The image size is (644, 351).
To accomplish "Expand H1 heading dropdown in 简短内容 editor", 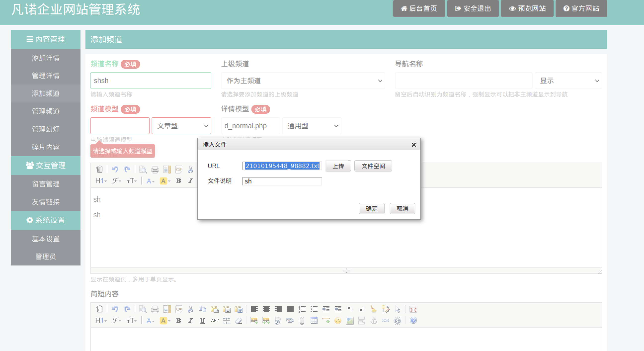I will [x=101, y=320].
